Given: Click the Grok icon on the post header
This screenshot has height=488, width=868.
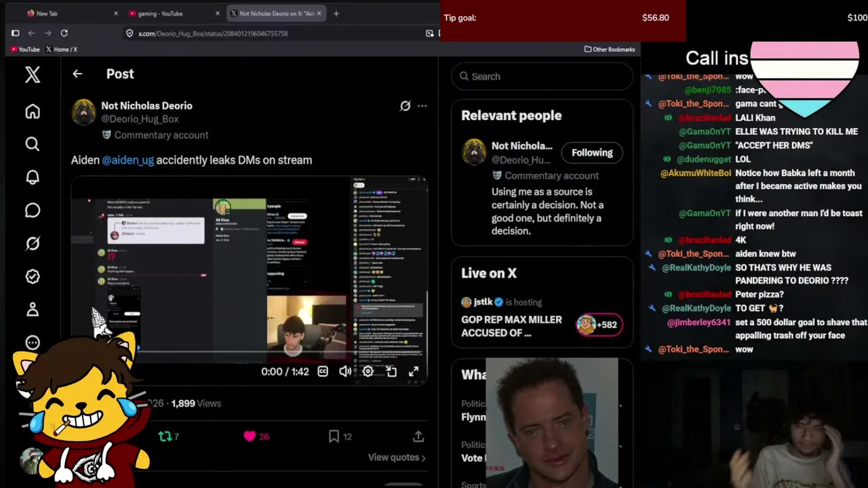Looking at the screenshot, I should pyautogui.click(x=405, y=106).
